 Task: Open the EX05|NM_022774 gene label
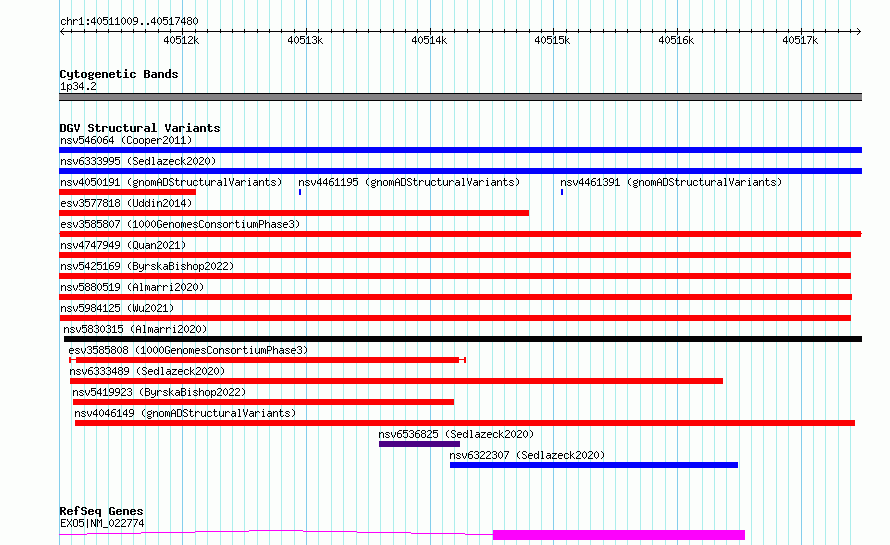click(102, 523)
